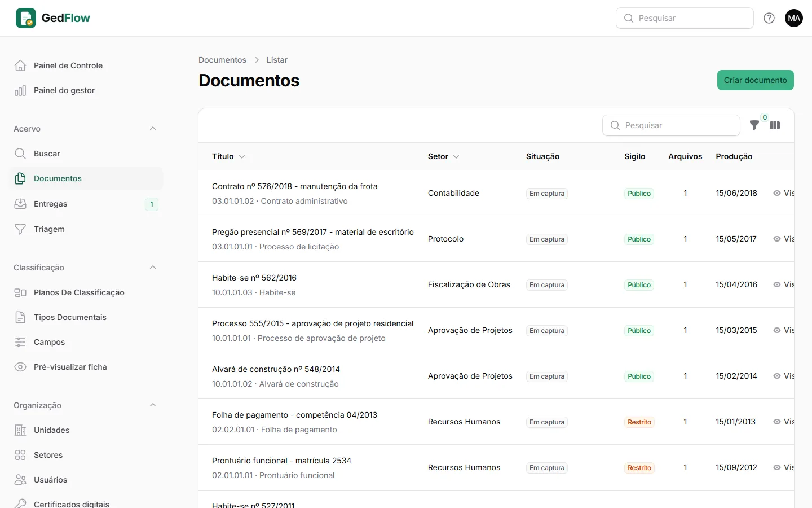Open the MA user avatar menu
This screenshot has width=812, height=508.
794,18
